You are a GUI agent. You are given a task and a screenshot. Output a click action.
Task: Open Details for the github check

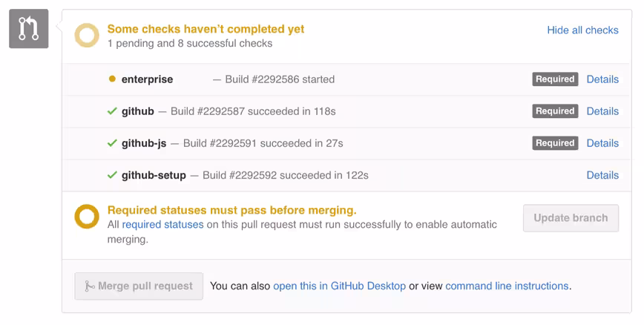602,111
